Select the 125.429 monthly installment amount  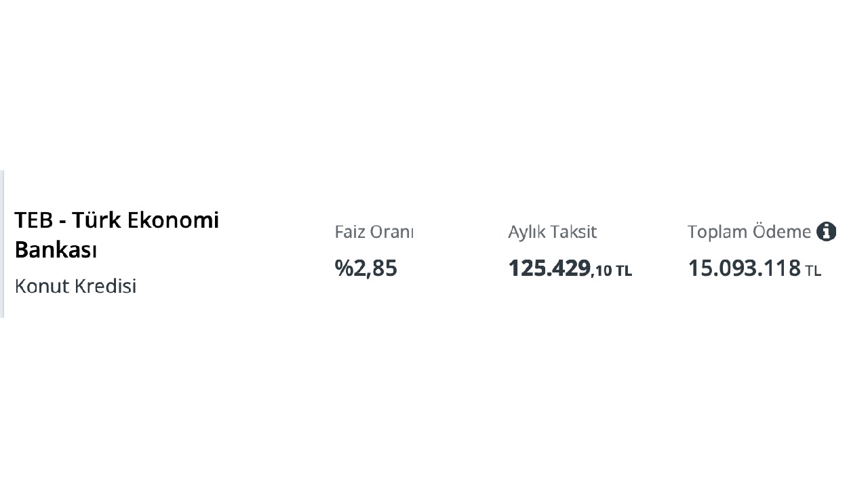tap(549, 268)
